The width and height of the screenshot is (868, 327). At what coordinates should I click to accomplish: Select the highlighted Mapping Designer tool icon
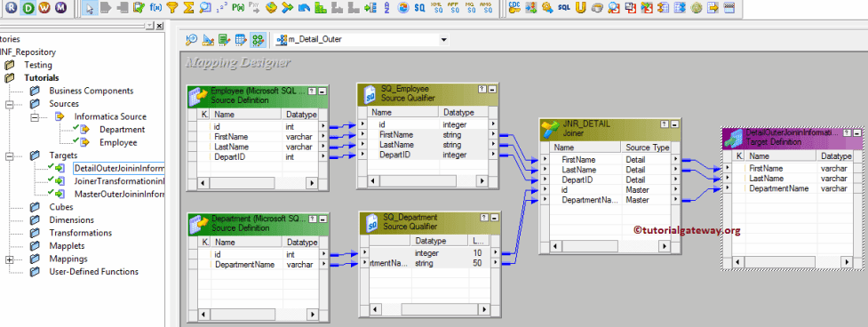(x=258, y=39)
